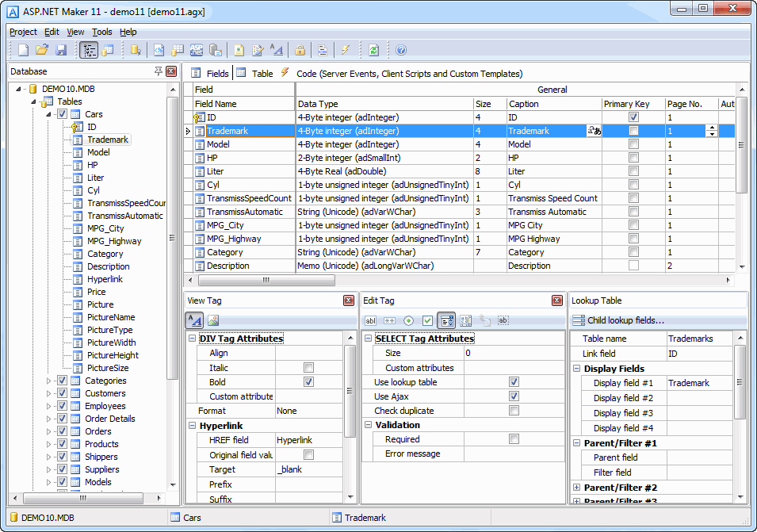
Task: Toggle the database tree pane toolbar icon
Action: (89, 50)
